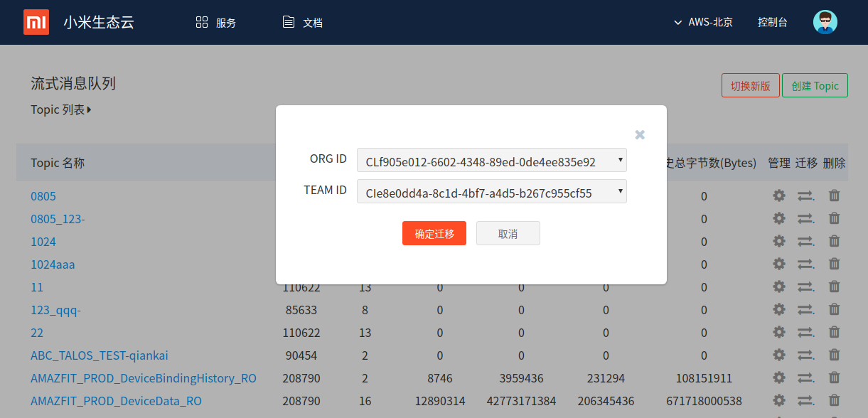Click the Xiaomi MI logo icon
Viewport: 868px width, 418px height.
pos(36,22)
